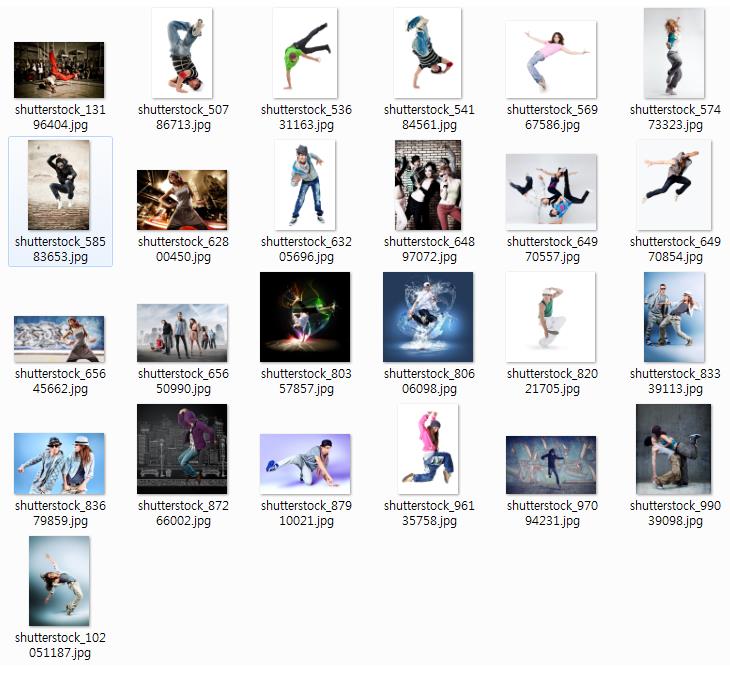
Task: Select the shutterstock_64897072.jpg group photo
Action: (428, 185)
